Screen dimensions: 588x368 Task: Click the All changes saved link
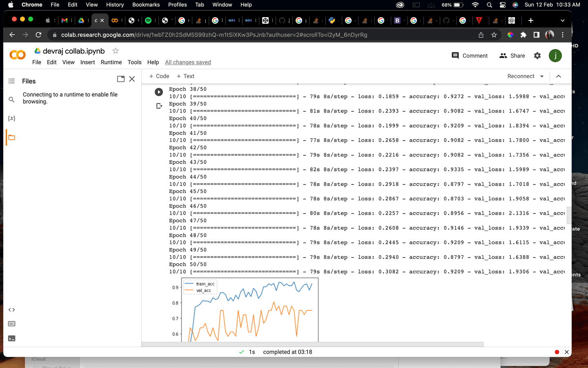pyautogui.click(x=188, y=62)
